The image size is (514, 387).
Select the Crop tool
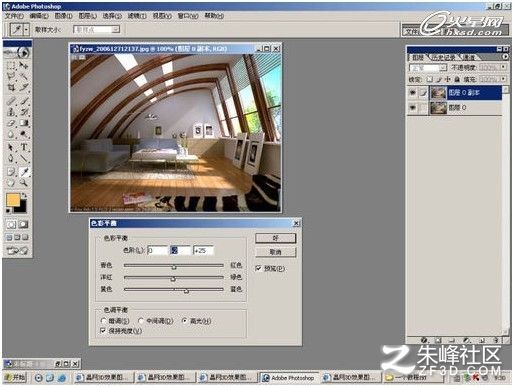[x=11, y=88]
